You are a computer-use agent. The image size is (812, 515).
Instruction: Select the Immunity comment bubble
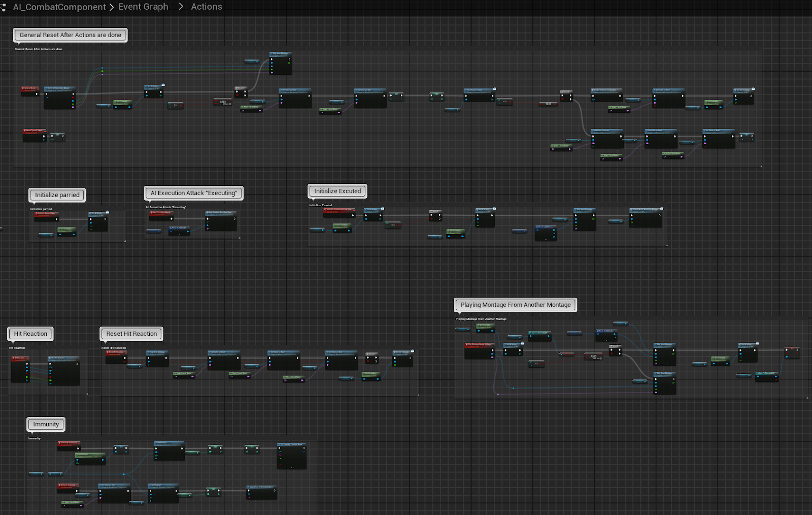coord(46,424)
